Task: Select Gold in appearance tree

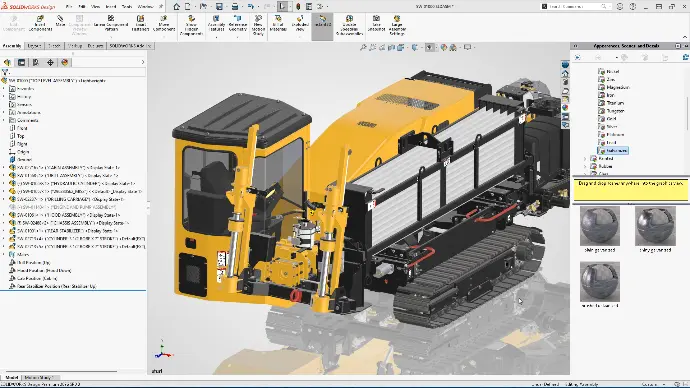Action: (x=611, y=119)
